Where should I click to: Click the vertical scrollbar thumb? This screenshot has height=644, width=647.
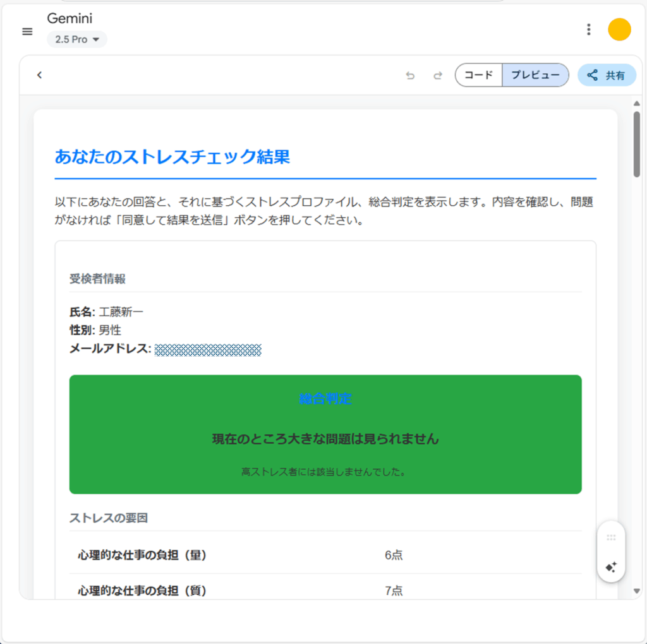coord(637,144)
